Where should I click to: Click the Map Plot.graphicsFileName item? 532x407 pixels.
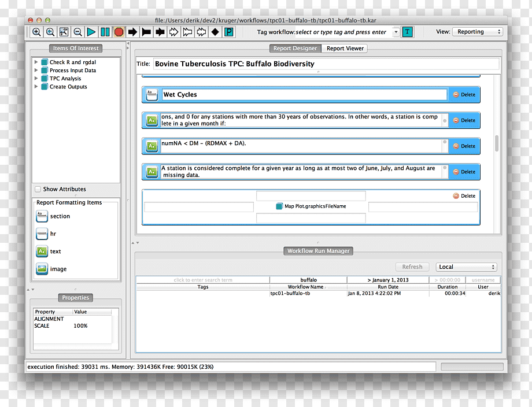311,206
